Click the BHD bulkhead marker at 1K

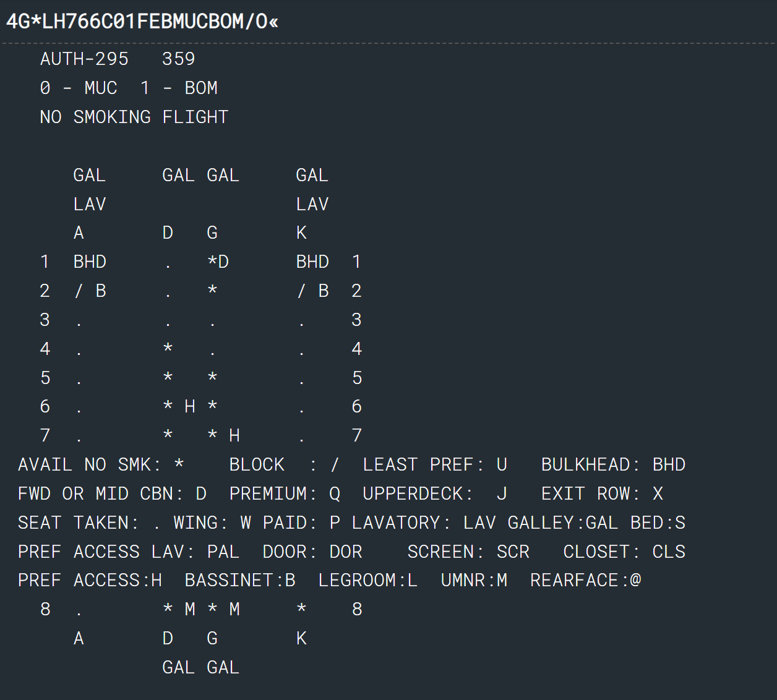[x=312, y=262]
